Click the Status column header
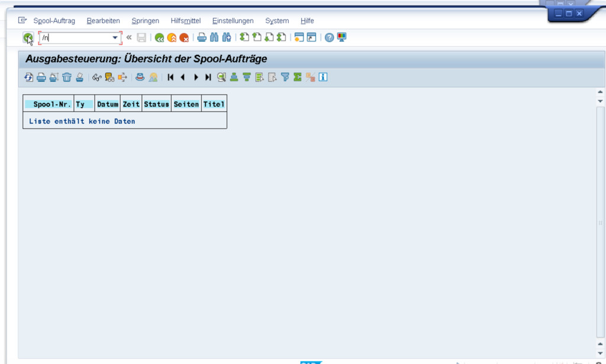 point(156,104)
